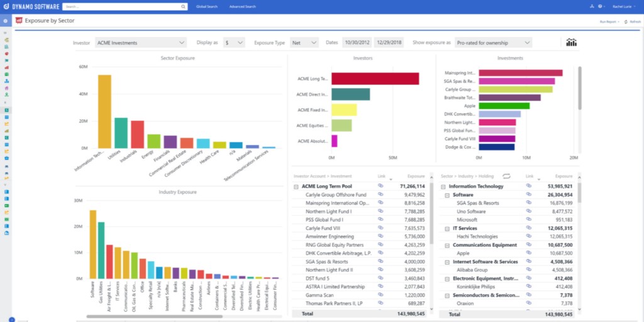Screen dimensions: 644x322
Task: Click the Exposure by Sector page icon
Action: tap(19, 21)
